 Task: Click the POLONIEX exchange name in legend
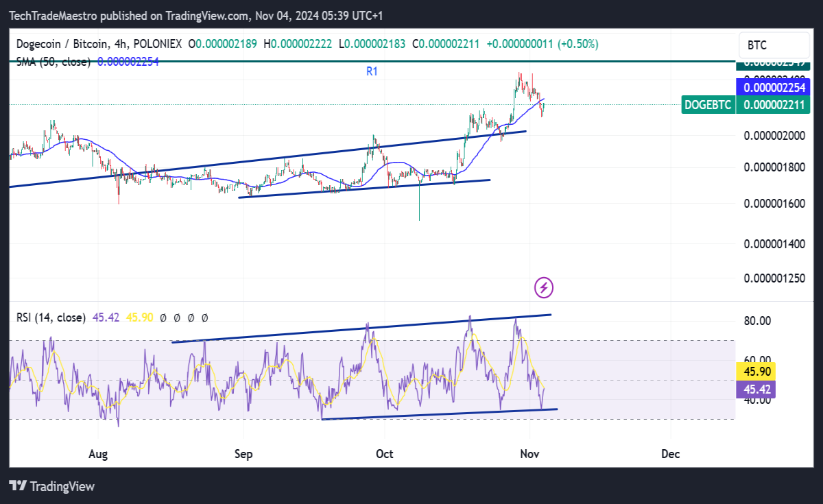158,44
